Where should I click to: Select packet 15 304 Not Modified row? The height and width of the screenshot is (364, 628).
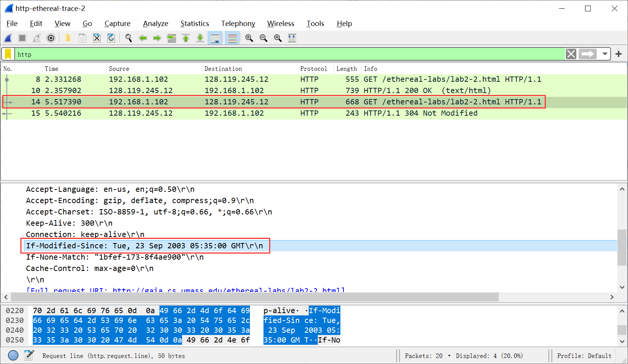pos(314,113)
